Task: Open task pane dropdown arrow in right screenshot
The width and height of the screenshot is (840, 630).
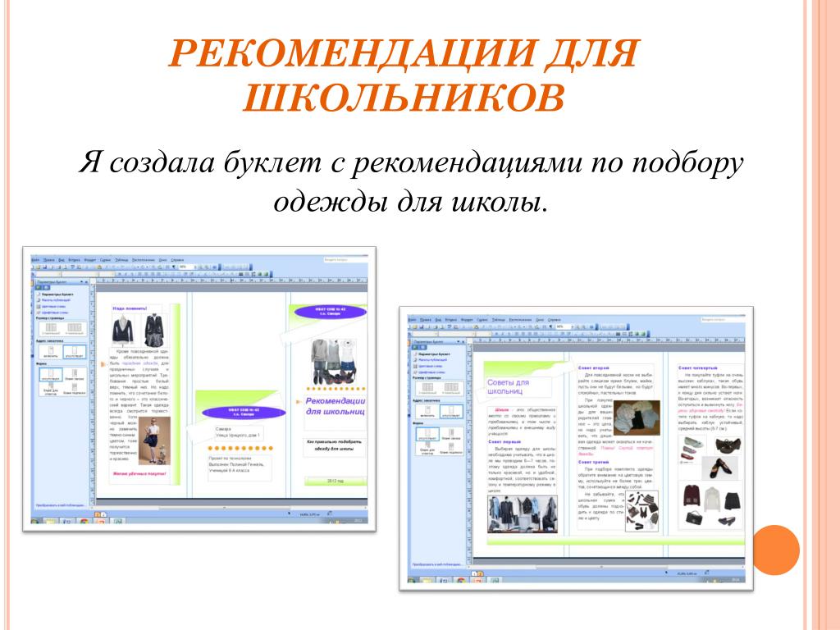Action: (x=458, y=341)
